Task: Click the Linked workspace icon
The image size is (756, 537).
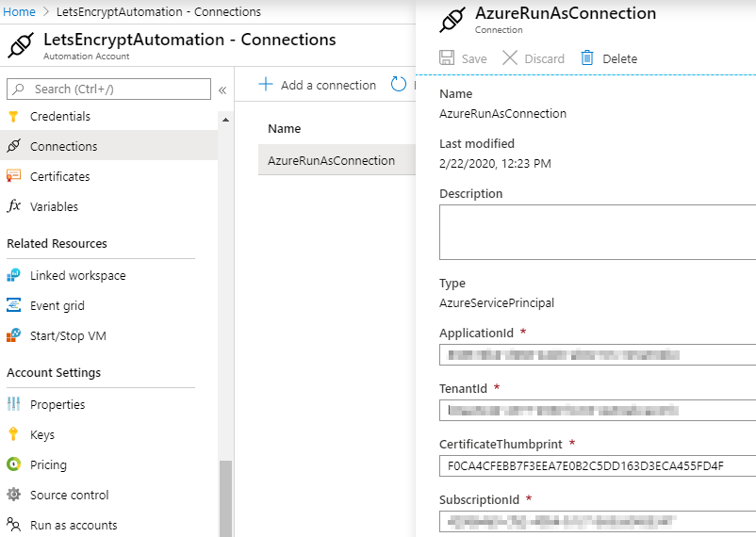Action: [x=13, y=275]
